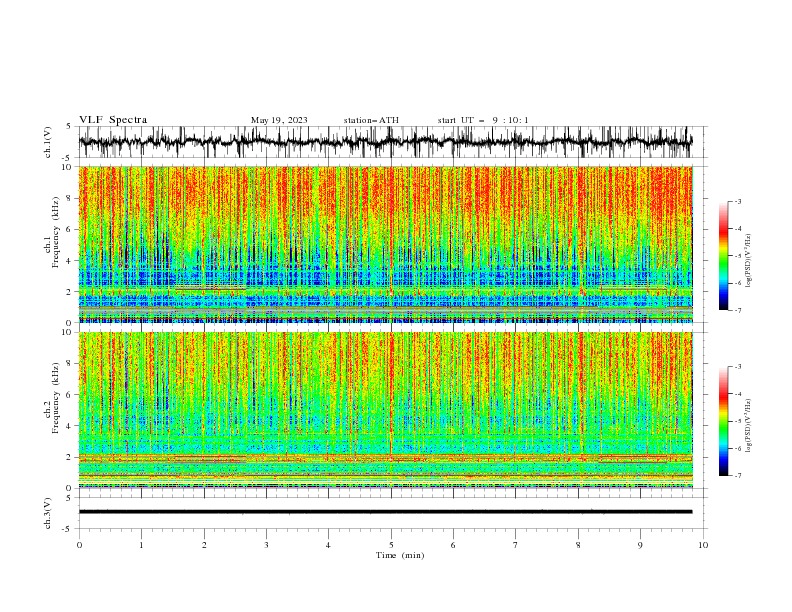
Task: Click the time axis tick label "10"
Action: [703, 545]
